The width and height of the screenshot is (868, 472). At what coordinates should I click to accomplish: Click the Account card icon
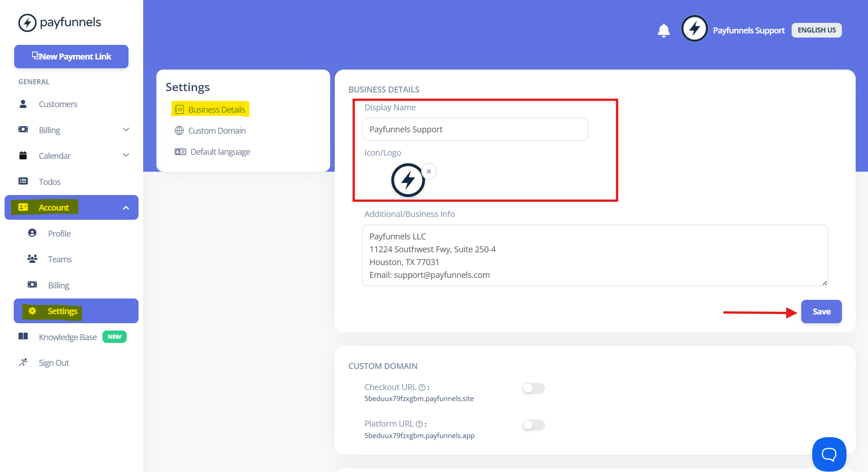pyautogui.click(x=23, y=207)
